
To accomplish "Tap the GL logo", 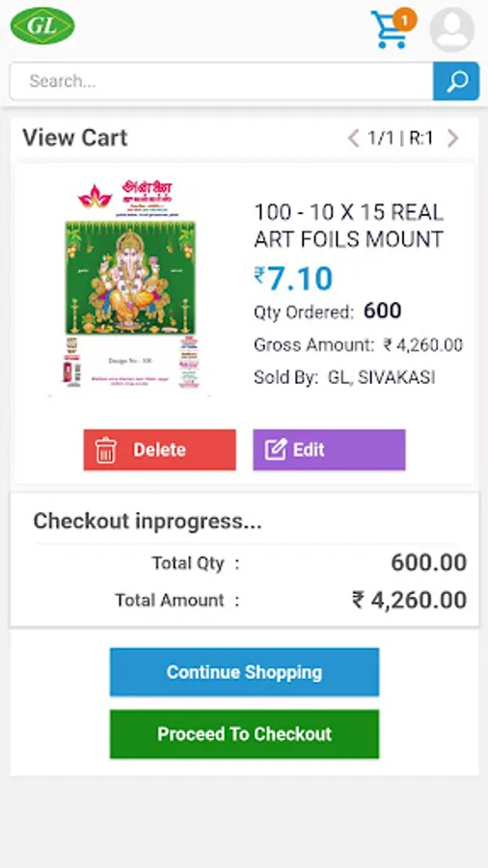I will (42, 25).
